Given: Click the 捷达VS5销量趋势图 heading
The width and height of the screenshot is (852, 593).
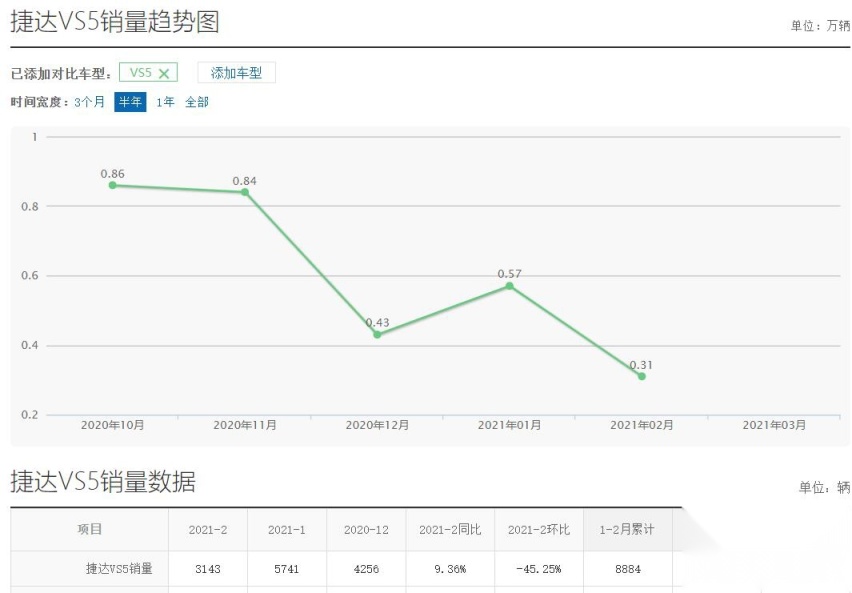Looking at the screenshot, I should [115, 22].
